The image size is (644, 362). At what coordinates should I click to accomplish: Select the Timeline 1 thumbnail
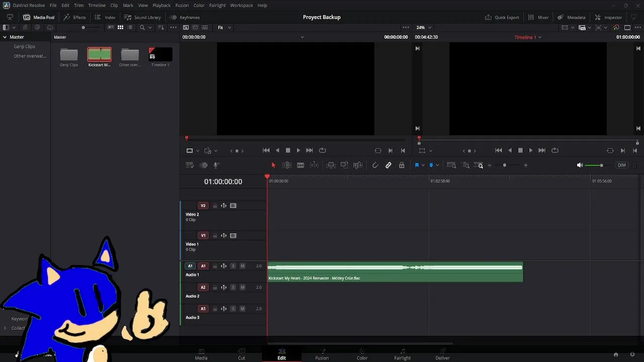pos(160,54)
